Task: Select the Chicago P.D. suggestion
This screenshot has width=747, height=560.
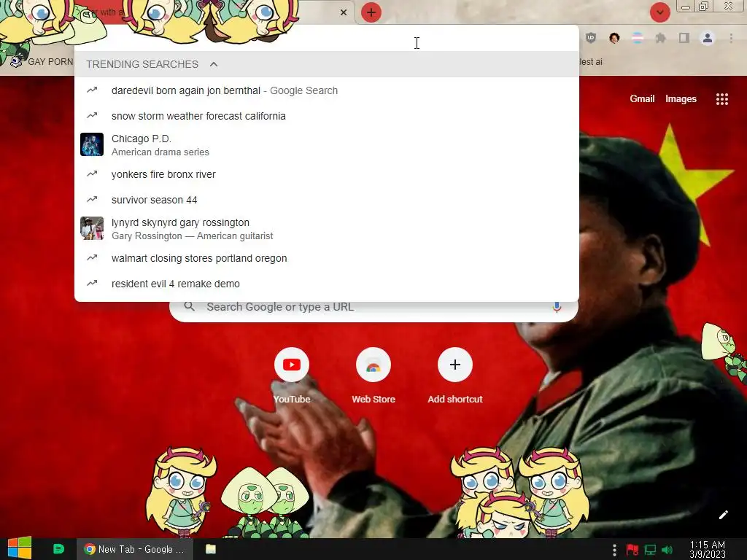Action: (327, 145)
